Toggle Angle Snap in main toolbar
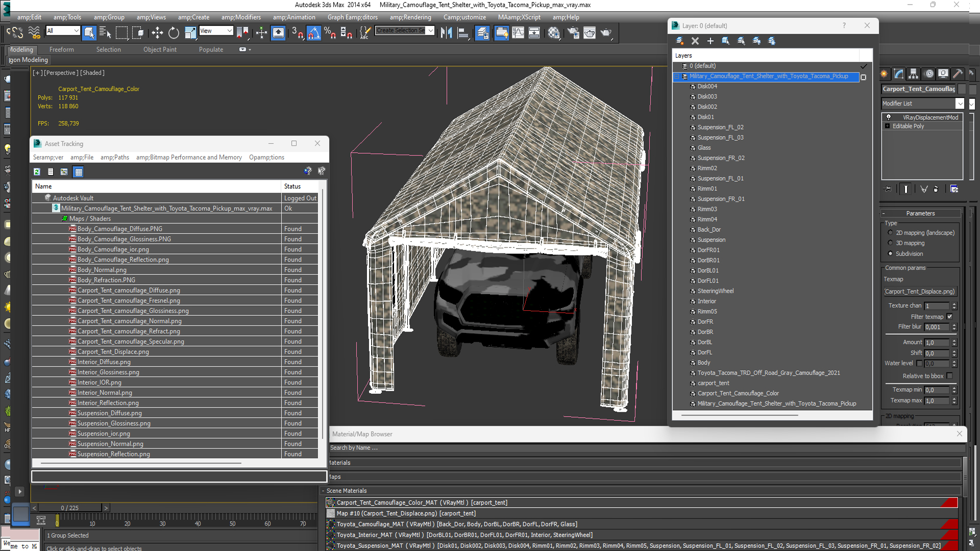The width and height of the screenshot is (980, 551). coord(313,33)
